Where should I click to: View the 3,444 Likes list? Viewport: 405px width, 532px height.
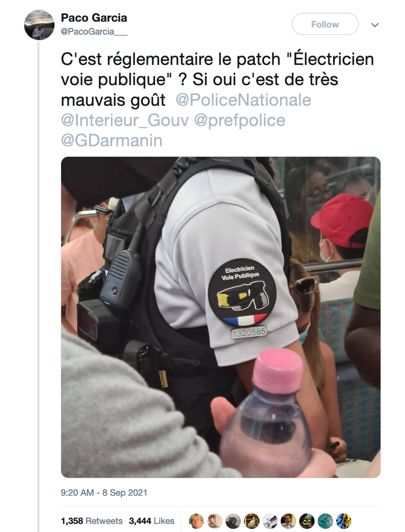151,521
